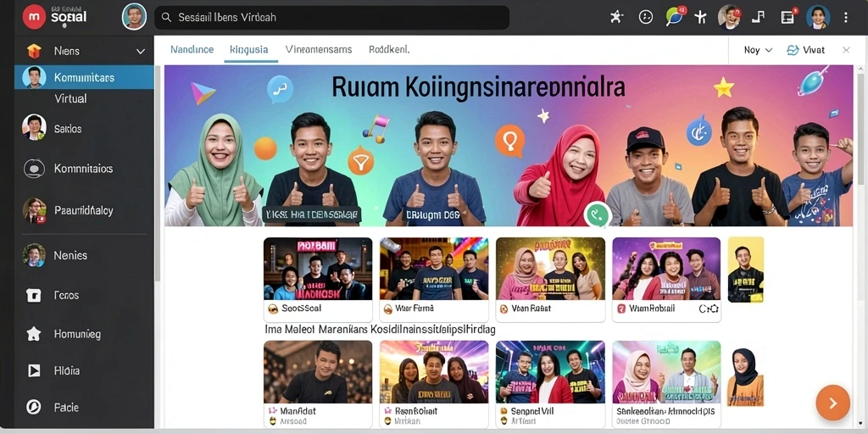
Task: Open the Manñdat room thumbnail
Action: click(x=318, y=372)
